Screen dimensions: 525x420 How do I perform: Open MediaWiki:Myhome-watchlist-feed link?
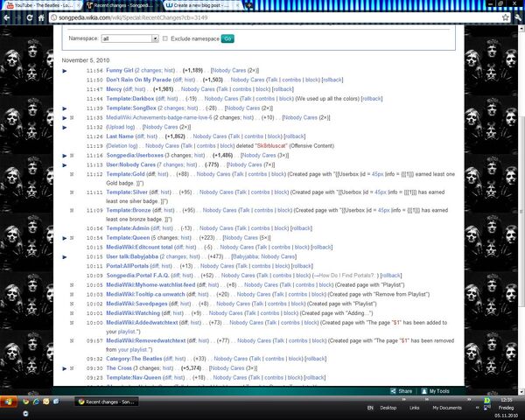coord(150,285)
